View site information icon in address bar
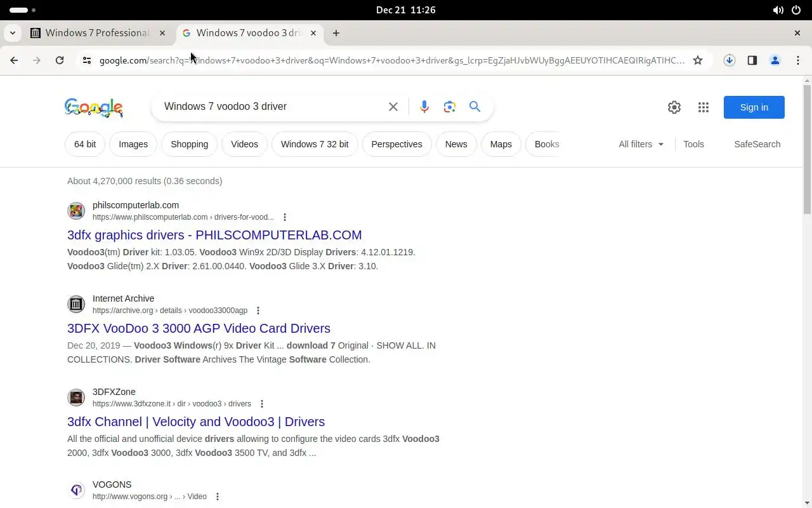This screenshot has width=812, height=508. (x=87, y=60)
